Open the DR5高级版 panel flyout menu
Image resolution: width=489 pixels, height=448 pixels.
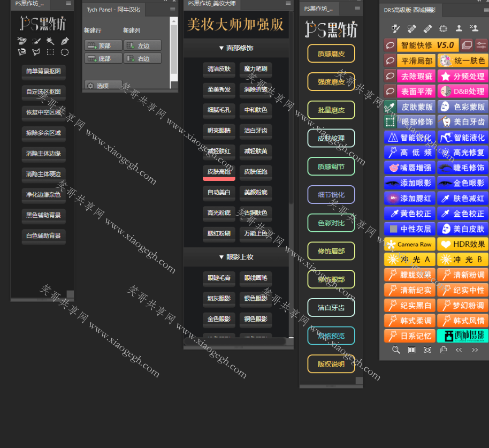[x=486, y=10]
